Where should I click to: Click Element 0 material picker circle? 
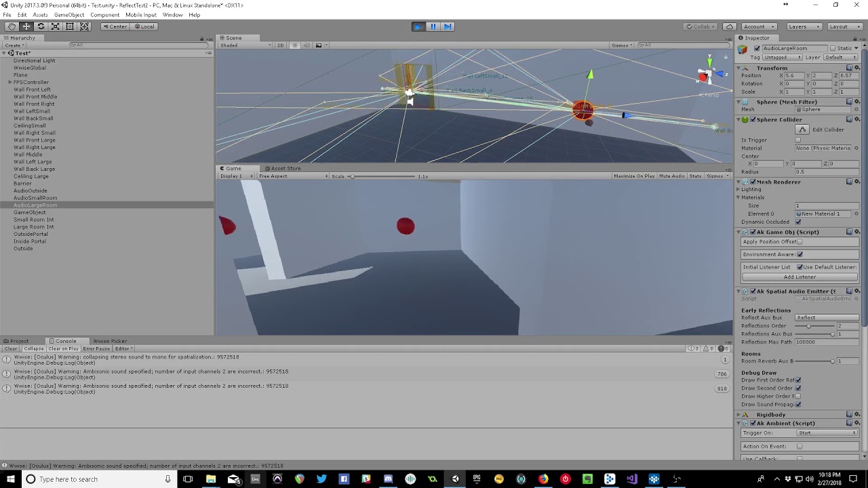coord(856,213)
